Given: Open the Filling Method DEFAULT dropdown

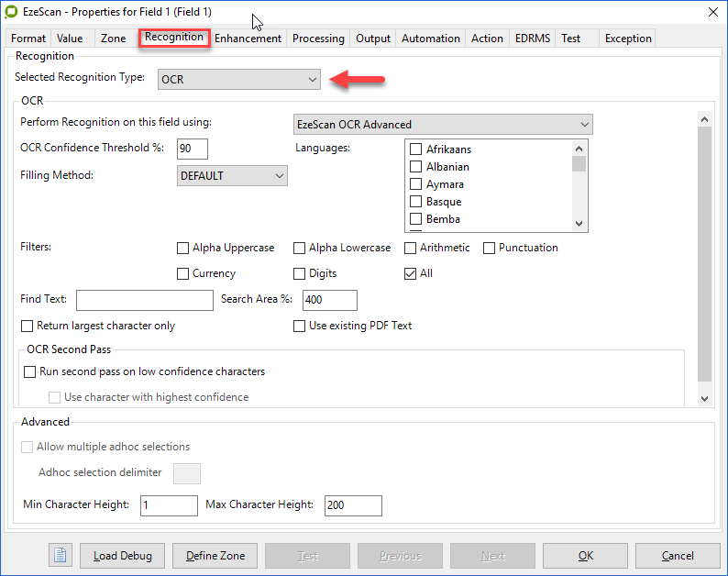Looking at the screenshot, I should (232, 175).
